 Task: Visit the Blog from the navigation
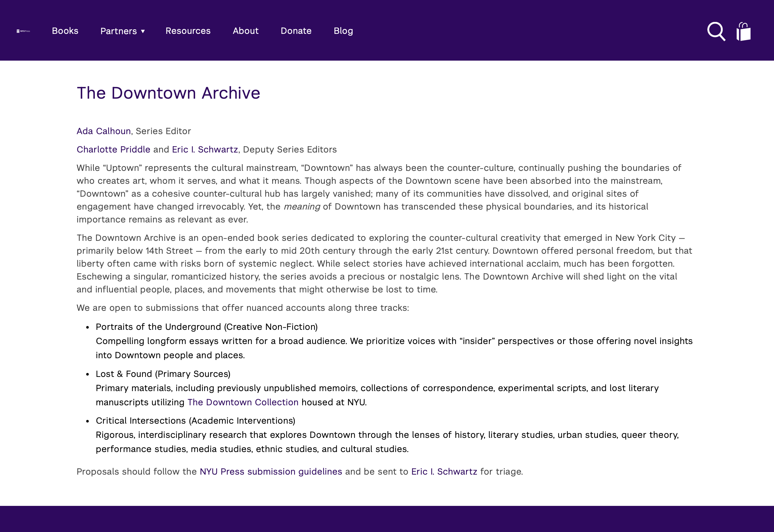coord(343,31)
